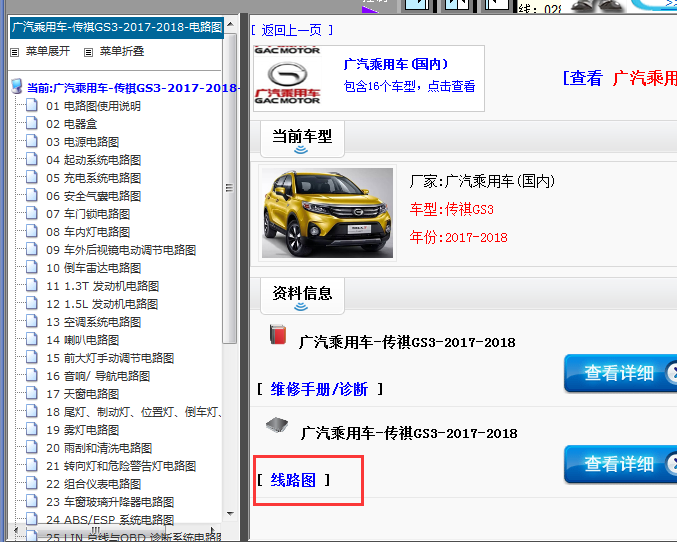Go back via 返回上一页 link

tap(292, 30)
